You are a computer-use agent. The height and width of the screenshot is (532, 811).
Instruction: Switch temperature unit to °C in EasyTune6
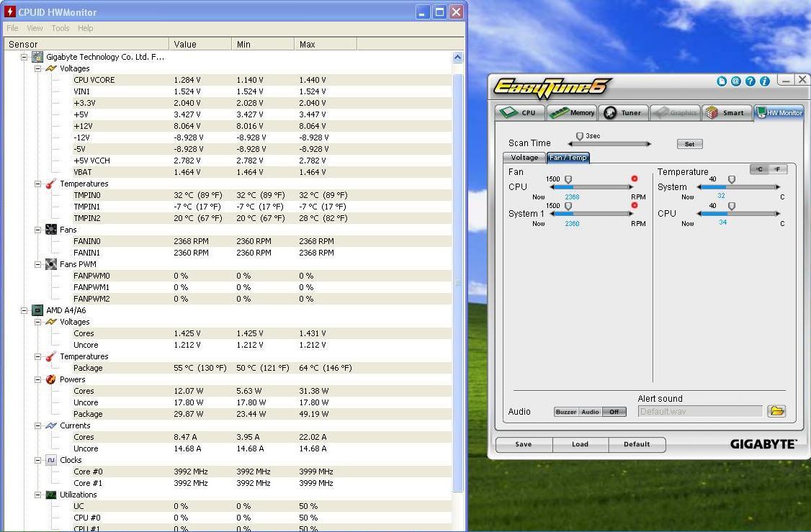[x=759, y=169]
